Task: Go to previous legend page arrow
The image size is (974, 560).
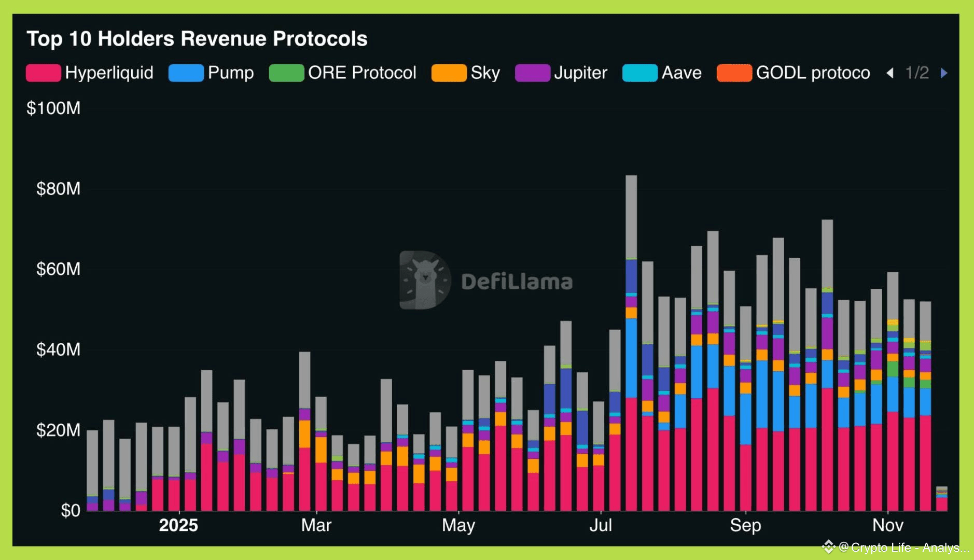Action: pos(890,73)
